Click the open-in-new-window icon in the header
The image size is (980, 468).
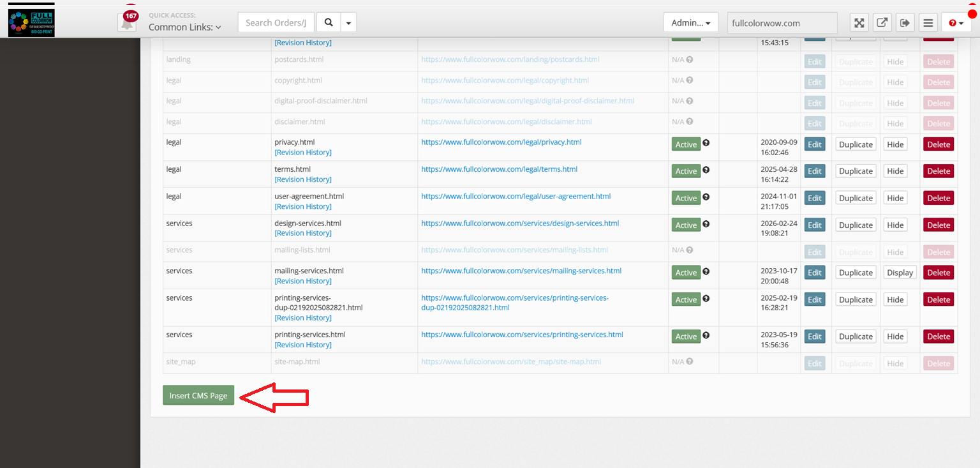click(x=882, y=23)
